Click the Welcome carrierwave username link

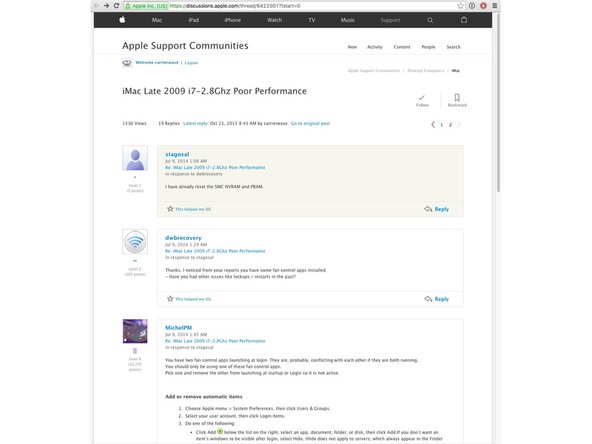(x=157, y=62)
